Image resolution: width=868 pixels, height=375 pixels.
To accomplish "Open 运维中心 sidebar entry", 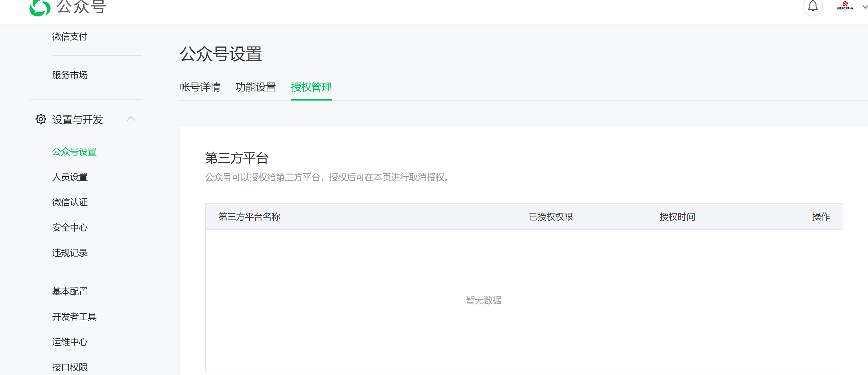I will click(x=70, y=342).
